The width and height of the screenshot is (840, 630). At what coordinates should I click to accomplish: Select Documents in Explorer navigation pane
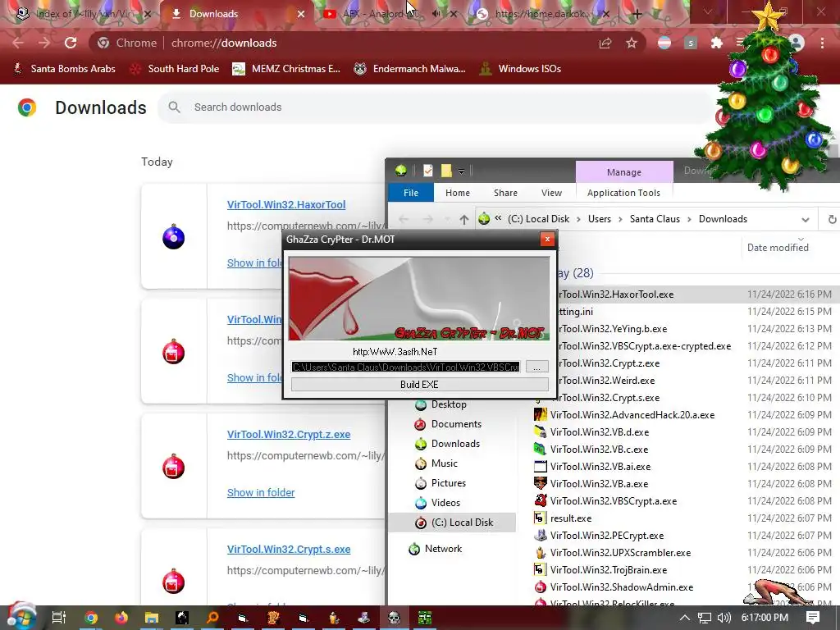click(456, 424)
